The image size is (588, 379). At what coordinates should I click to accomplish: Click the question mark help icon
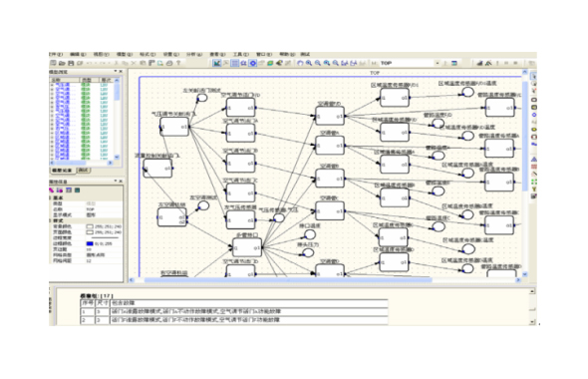click(178, 63)
